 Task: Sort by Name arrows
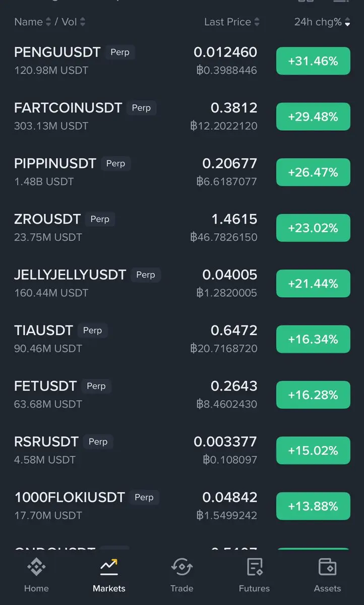coord(48,22)
